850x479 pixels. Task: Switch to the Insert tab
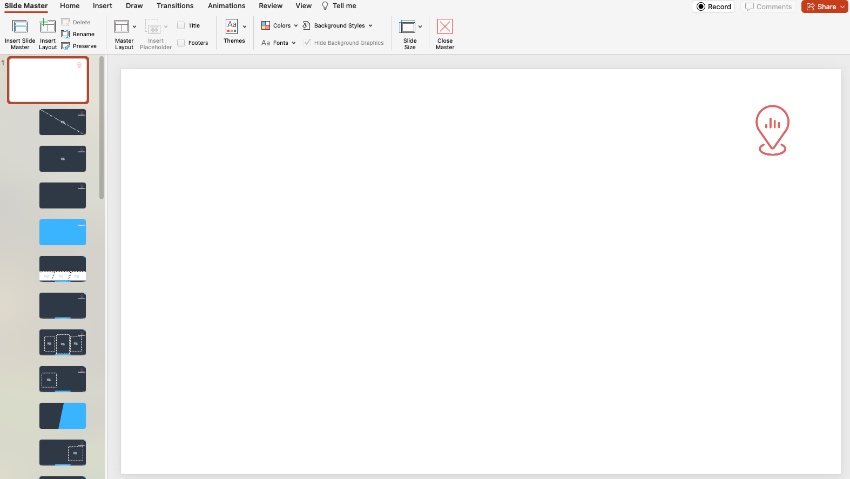point(102,5)
